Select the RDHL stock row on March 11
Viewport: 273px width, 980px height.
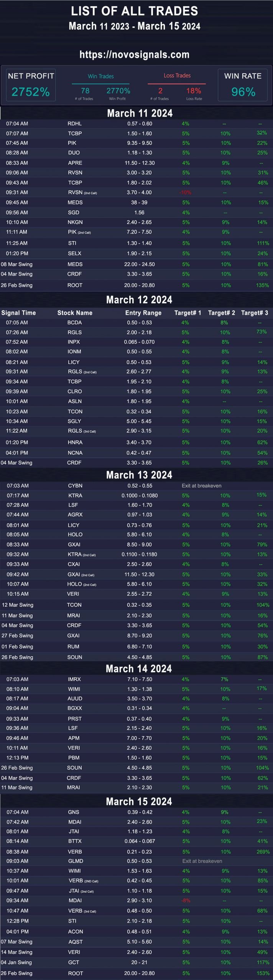click(136, 124)
